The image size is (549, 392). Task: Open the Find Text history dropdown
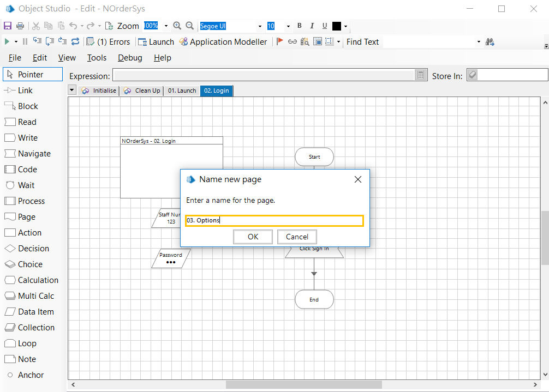point(479,42)
